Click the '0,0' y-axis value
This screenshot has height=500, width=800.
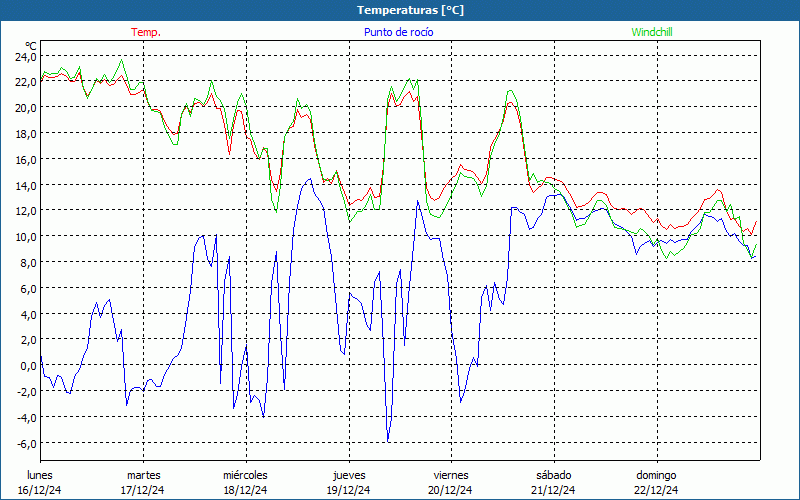pos(28,366)
